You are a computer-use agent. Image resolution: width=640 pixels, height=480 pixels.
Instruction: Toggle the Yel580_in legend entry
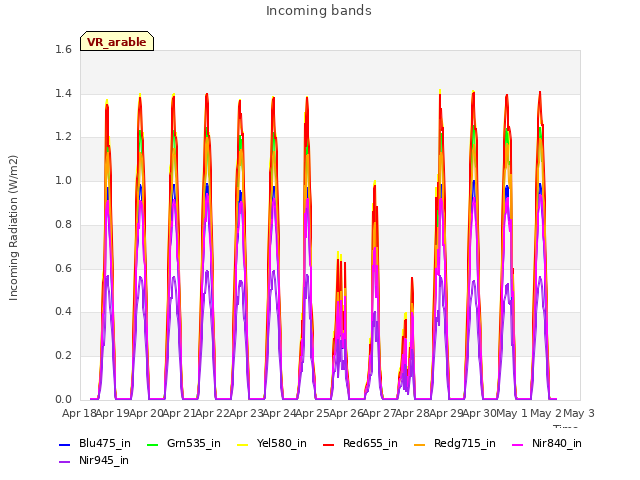[x=272, y=444]
